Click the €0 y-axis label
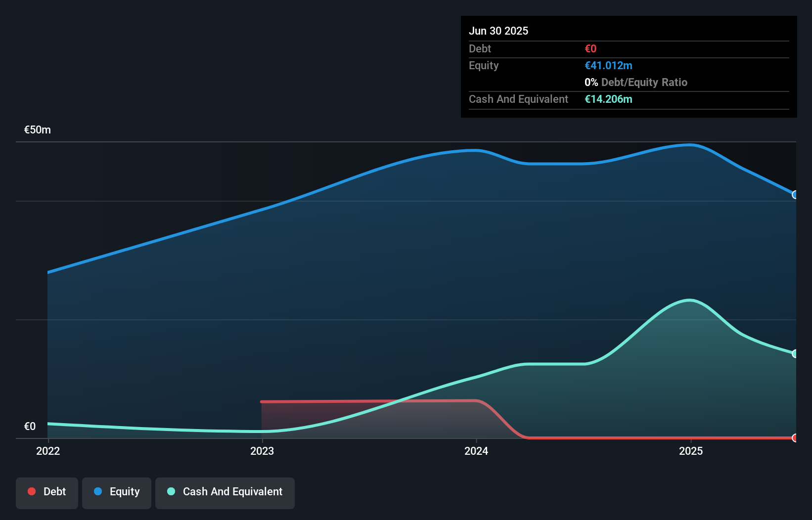The image size is (812, 520). 30,427
